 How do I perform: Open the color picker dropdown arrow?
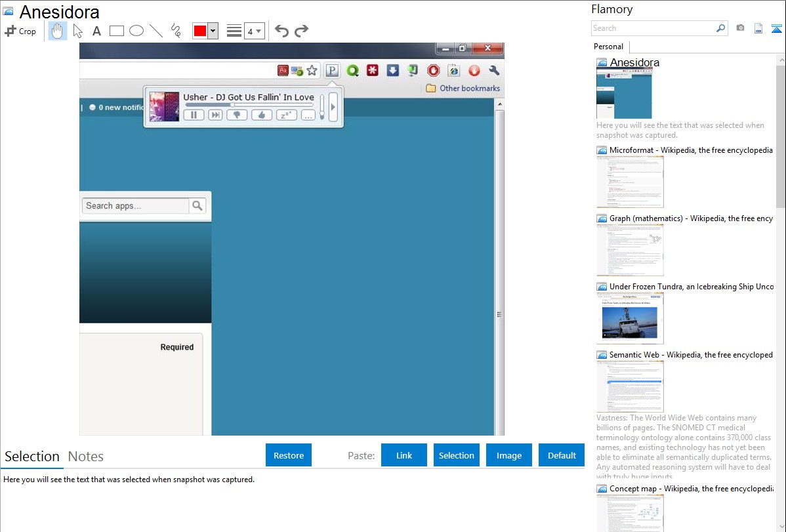[213, 31]
